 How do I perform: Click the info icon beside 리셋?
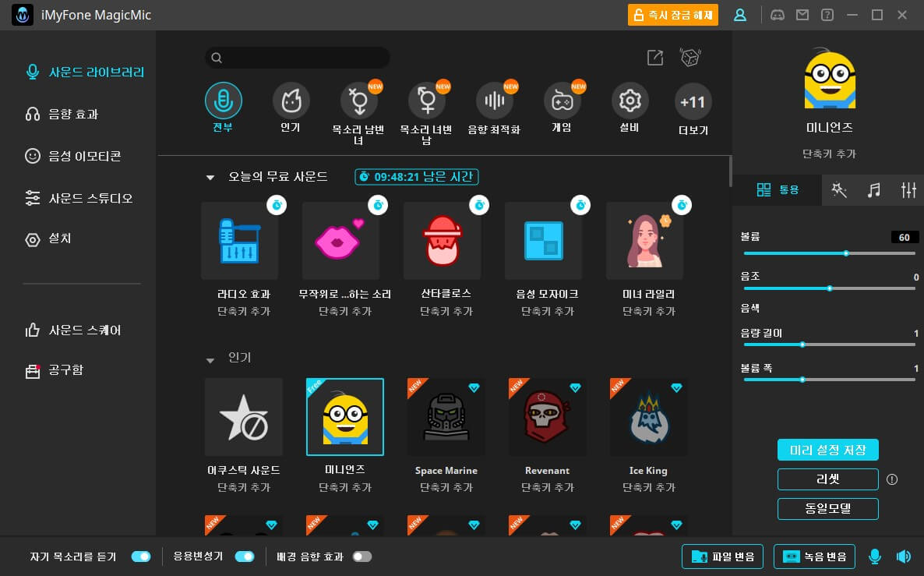(892, 479)
